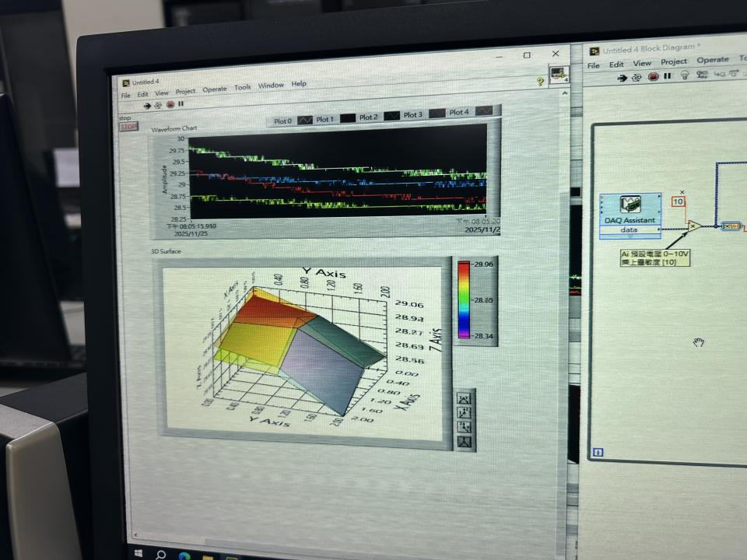
Task: Click the Project menu in Block Diagram window
Action: pos(674,62)
